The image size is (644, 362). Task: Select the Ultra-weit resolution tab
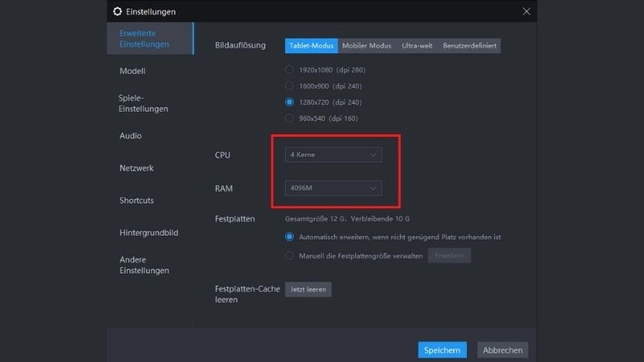click(417, 46)
